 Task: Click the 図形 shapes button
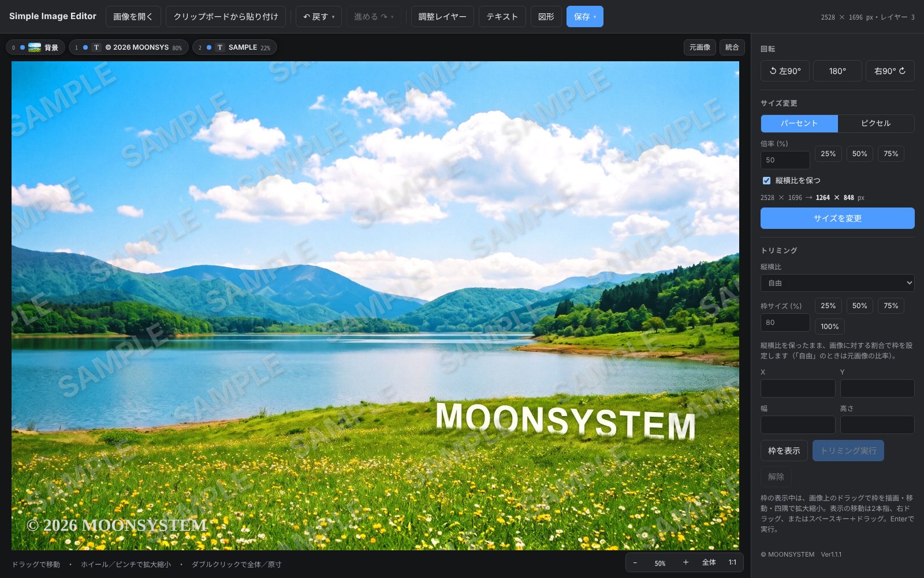[546, 17]
